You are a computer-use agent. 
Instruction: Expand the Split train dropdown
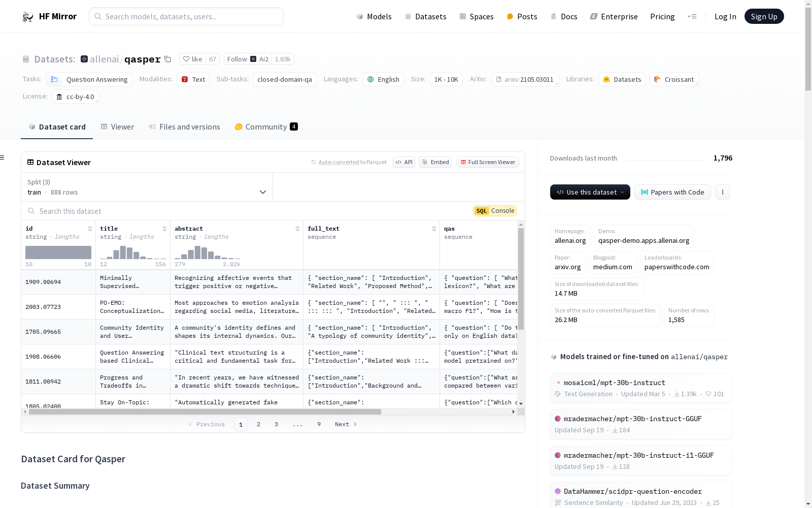(147, 187)
